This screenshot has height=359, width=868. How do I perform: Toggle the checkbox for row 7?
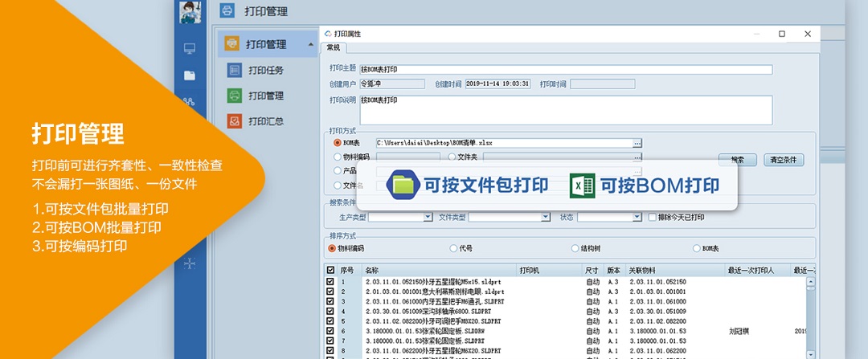[x=330, y=341]
